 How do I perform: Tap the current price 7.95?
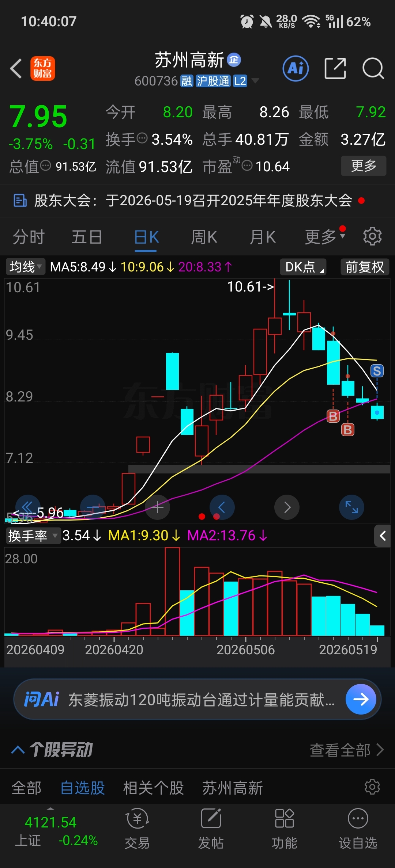(x=38, y=117)
